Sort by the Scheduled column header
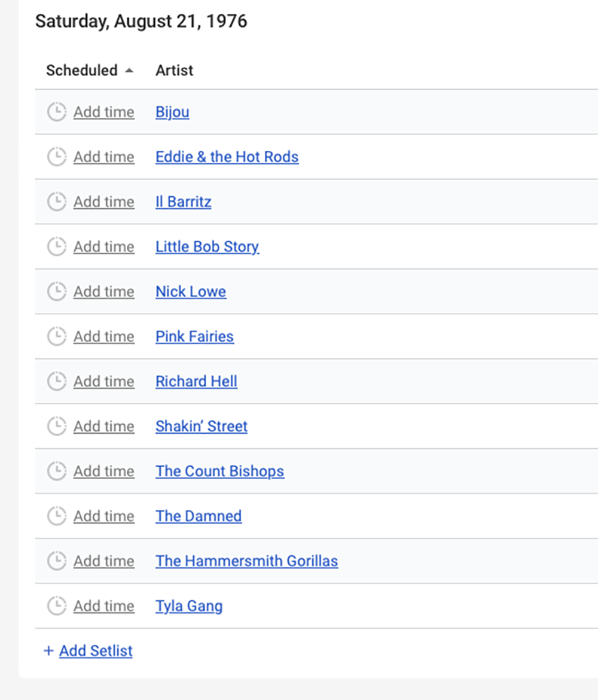This screenshot has height=700, width=598. pos(82,70)
